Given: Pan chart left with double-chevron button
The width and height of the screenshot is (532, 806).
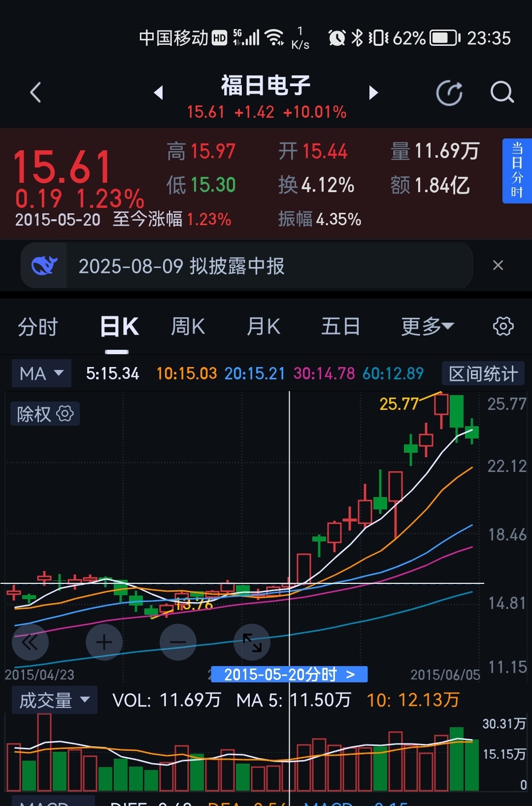Looking at the screenshot, I should [x=30, y=642].
